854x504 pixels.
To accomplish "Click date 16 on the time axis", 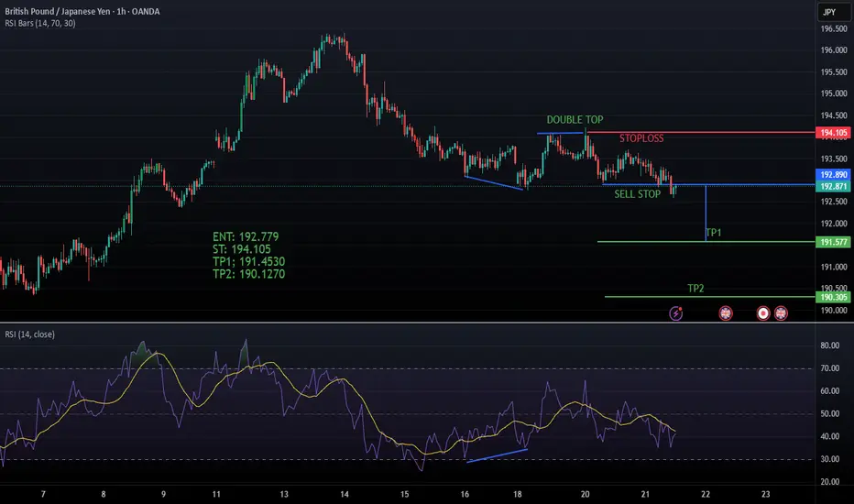I will [465, 494].
